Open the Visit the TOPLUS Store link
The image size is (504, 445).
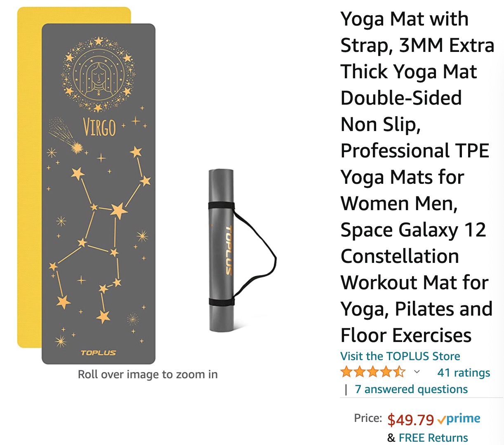[400, 356]
